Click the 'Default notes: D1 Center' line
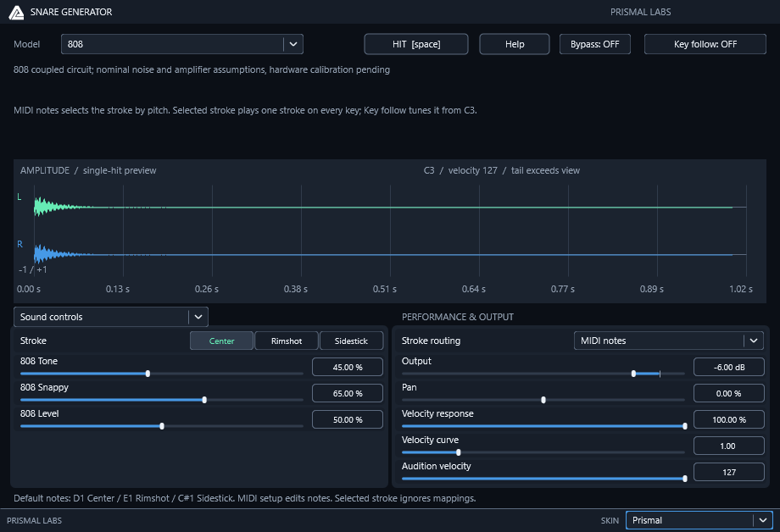Screen dimensions: 780x532 245,498
